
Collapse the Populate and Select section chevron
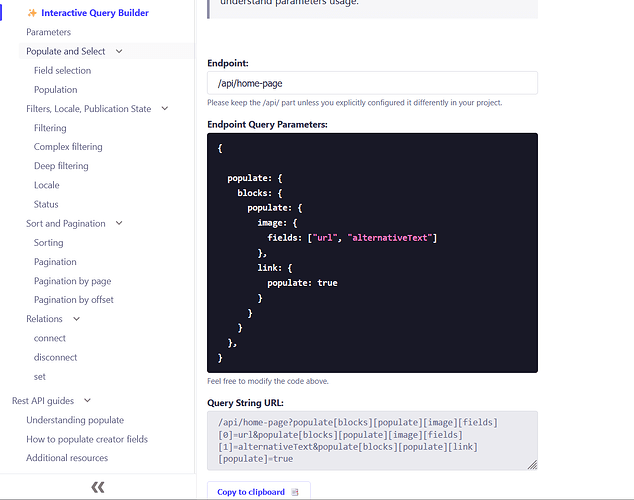point(119,51)
